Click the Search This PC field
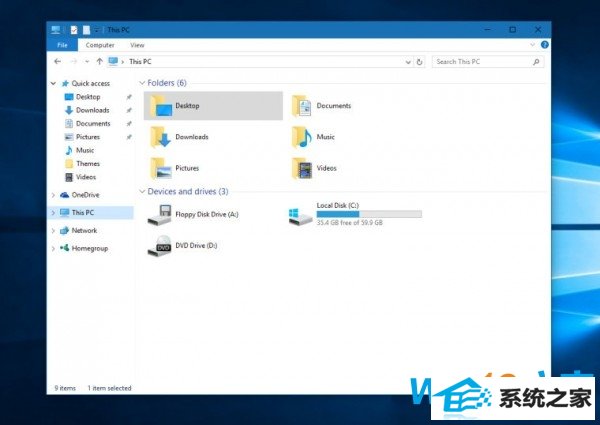This screenshot has width=600, height=425. 485,62
